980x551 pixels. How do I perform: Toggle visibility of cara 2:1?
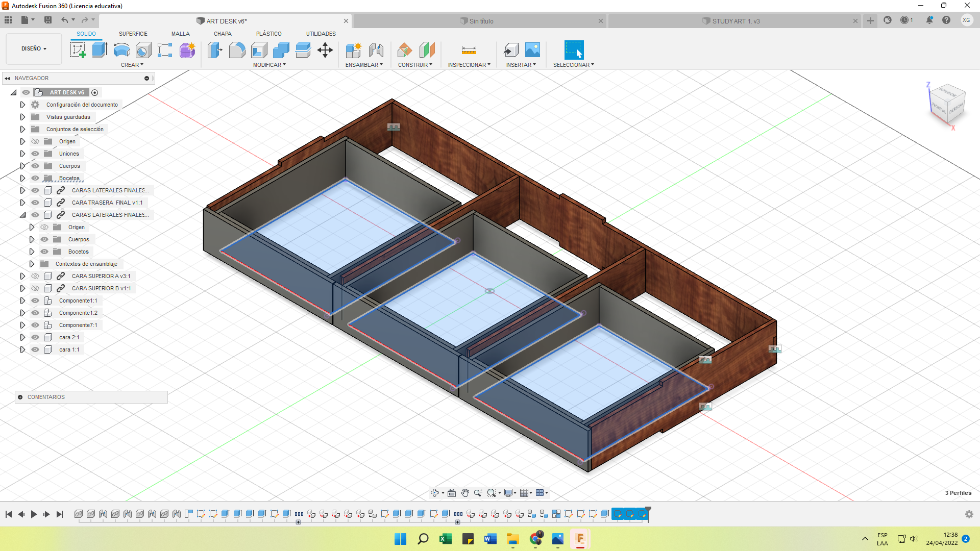coord(35,337)
